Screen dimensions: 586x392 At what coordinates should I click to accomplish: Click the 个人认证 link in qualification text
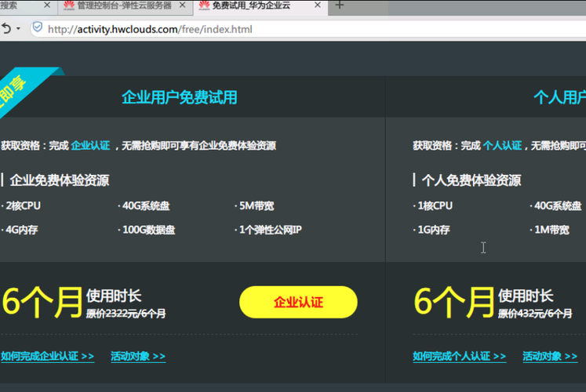point(502,146)
